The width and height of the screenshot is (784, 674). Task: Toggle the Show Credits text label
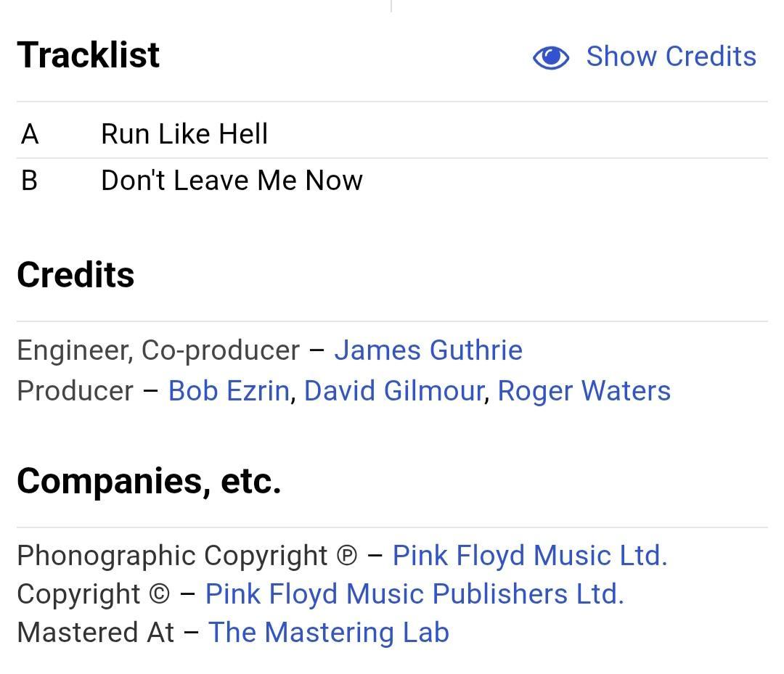[671, 57]
